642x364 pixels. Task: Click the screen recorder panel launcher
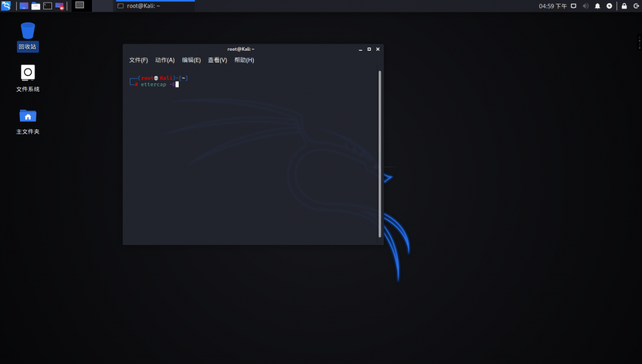60,6
